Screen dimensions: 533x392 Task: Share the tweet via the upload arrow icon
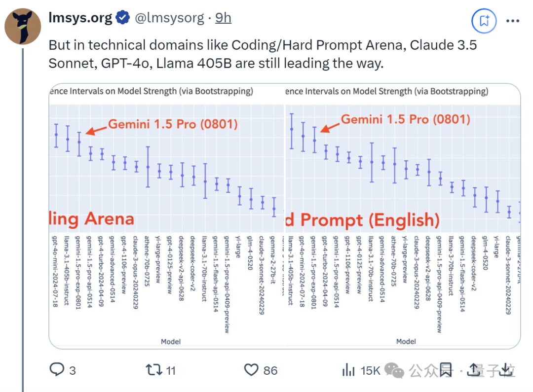point(474,370)
